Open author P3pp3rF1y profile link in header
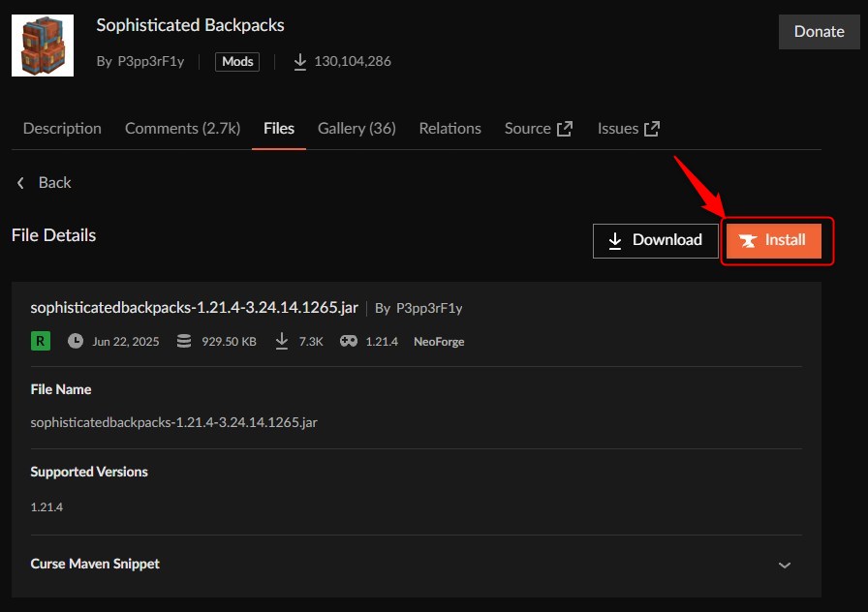868x612 pixels. pyautogui.click(x=150, y=61)
